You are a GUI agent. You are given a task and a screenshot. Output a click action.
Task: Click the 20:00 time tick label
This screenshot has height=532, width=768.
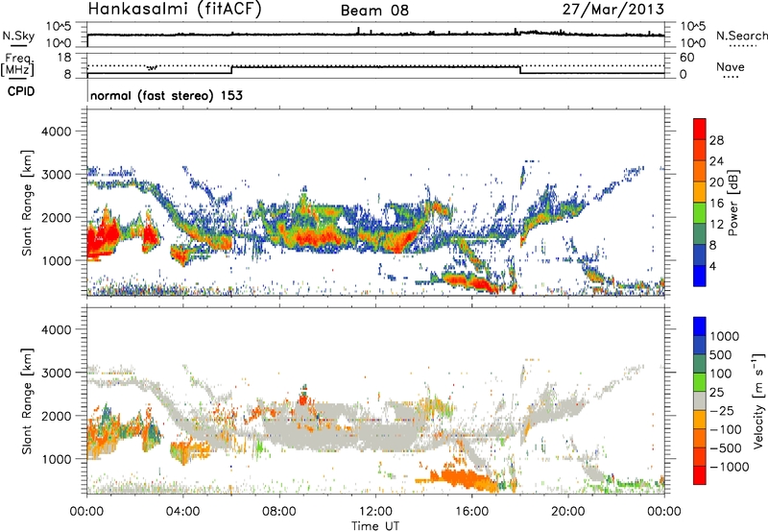tap(567, 512)
